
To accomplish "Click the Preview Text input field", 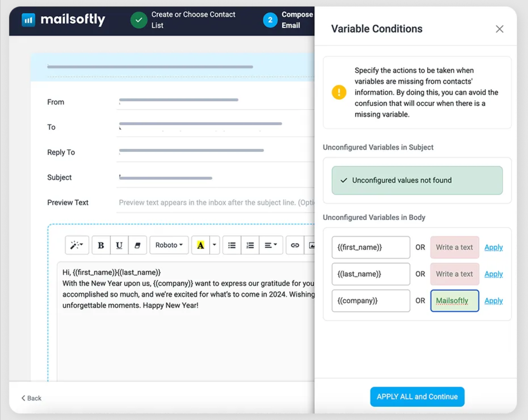I will (215, 202).
